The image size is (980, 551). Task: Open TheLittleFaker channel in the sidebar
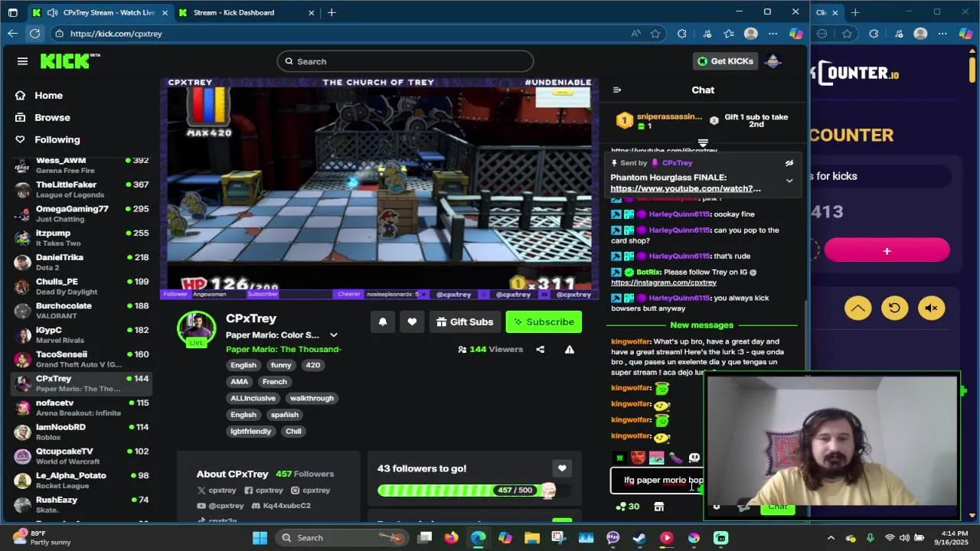(80, 190)
